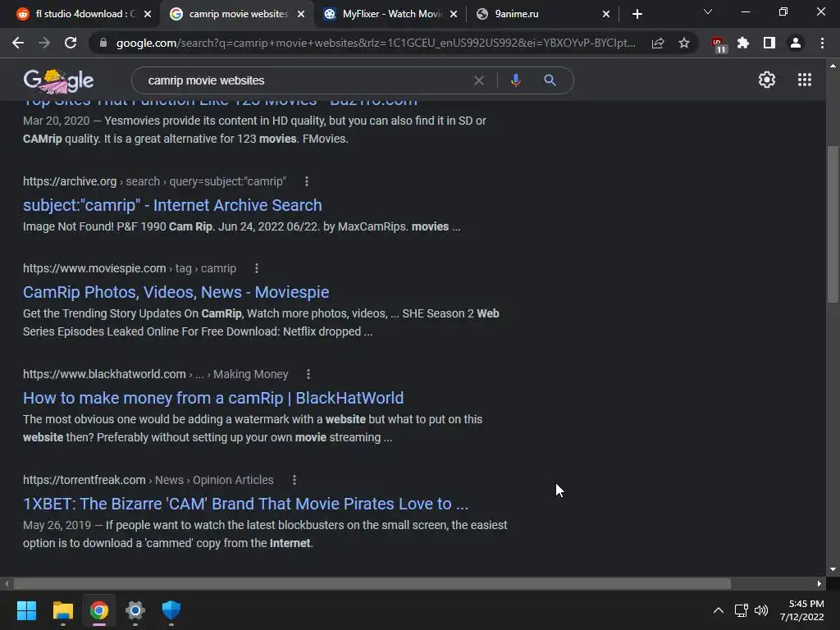
Task: Reload the current Google results page
Action: point(71,43)
